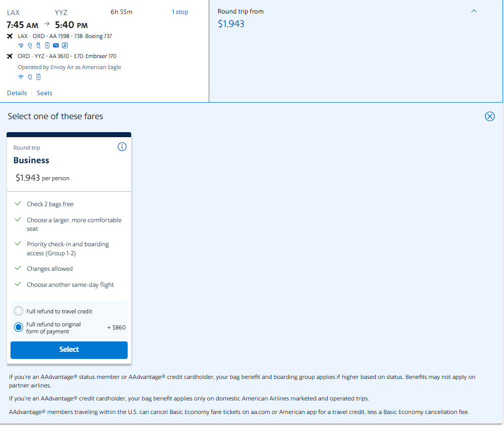Click the power outlet icon under AA 1598

tap(30, 46)
